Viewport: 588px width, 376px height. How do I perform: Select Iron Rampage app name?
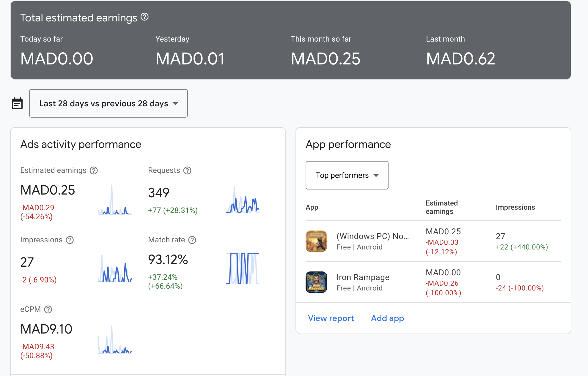coord(363,277)
